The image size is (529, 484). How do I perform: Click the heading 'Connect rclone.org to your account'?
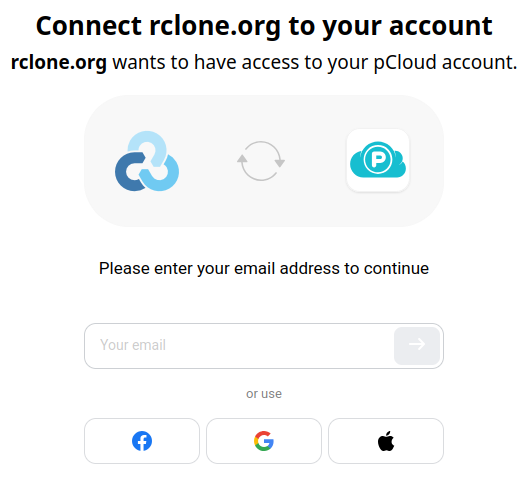click(x=264, y=26)
